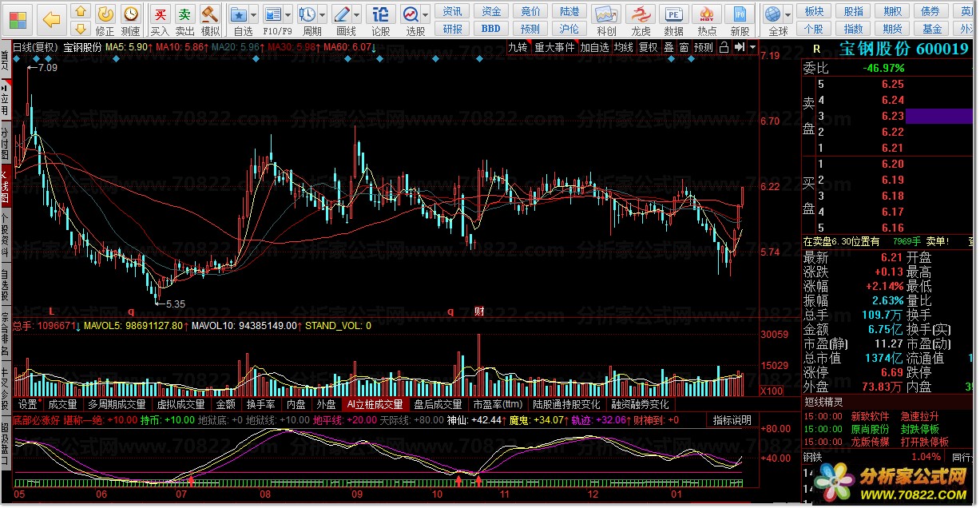Toggle 叠 overlay mode

(669, 47)
